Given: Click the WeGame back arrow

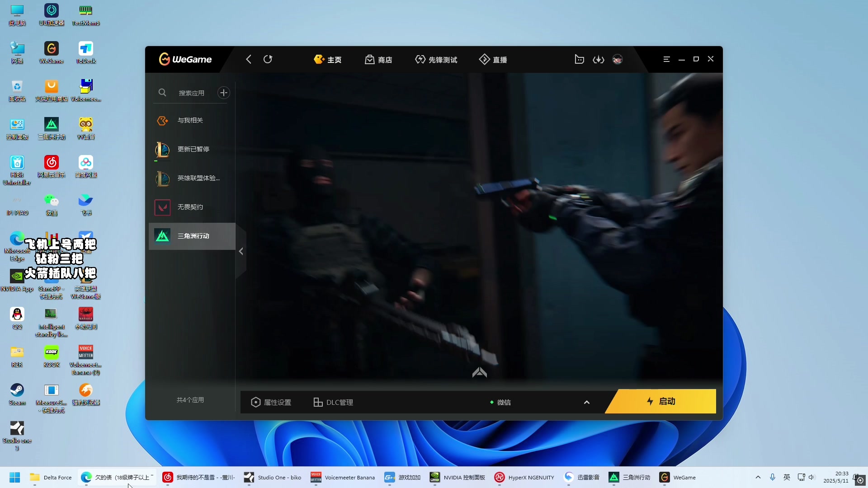Looking at the screenshot, I should tap(248, 59).
